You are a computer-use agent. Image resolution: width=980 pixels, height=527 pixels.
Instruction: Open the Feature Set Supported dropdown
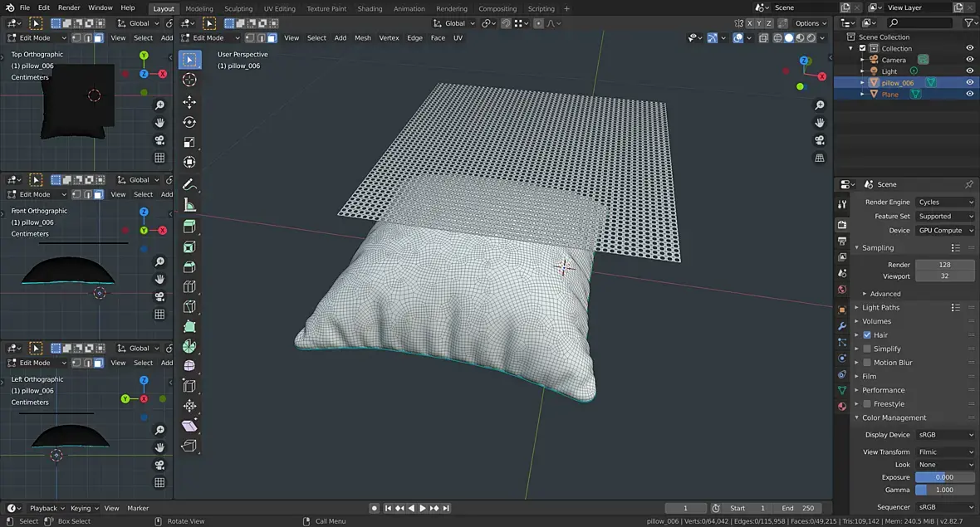point(944,216)
